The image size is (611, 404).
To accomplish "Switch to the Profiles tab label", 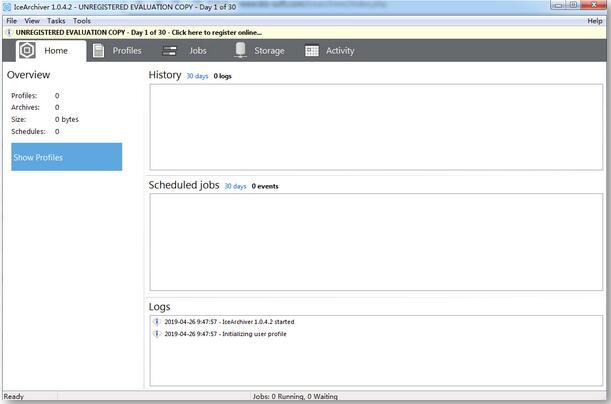I will pos(127,51).
